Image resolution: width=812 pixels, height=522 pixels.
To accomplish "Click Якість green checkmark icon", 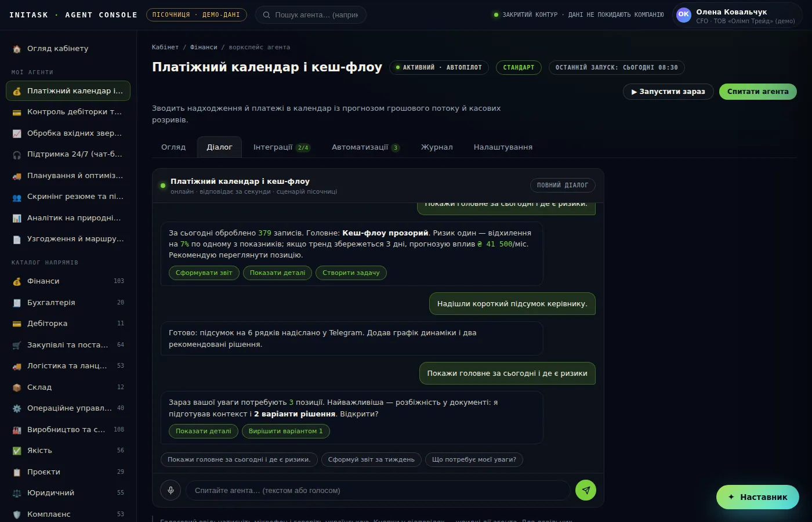I will [x=17, y=451].
